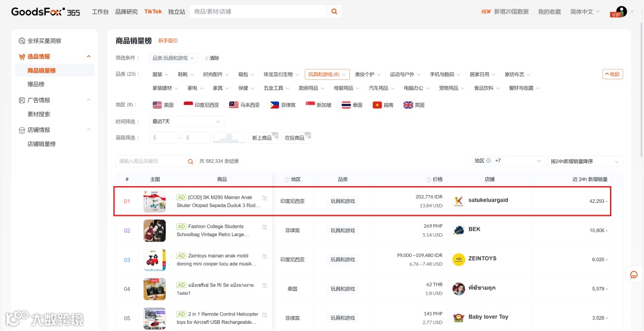Open the customer support chat bubble
Viewport: 644px width, 331px height.
coord(634,275)
